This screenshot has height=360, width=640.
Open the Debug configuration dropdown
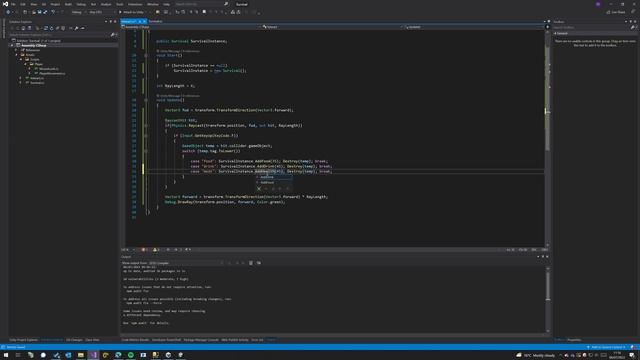coord(78,12)
